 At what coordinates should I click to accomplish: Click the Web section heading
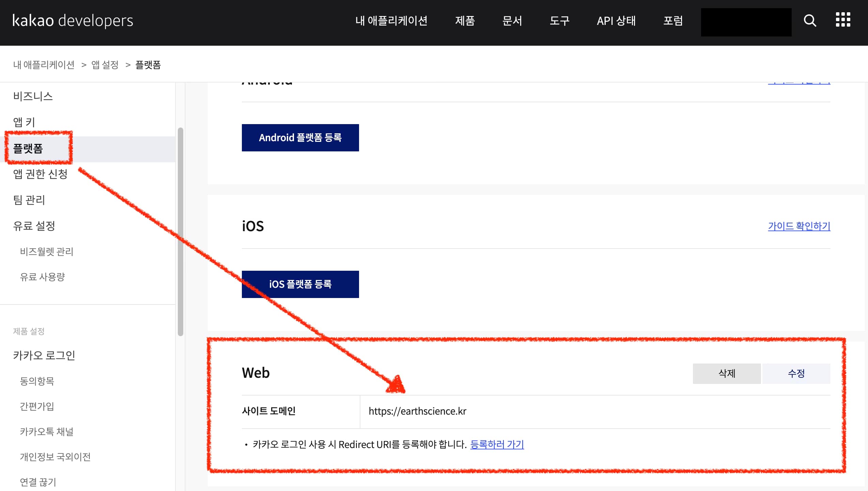pos(255,373)
